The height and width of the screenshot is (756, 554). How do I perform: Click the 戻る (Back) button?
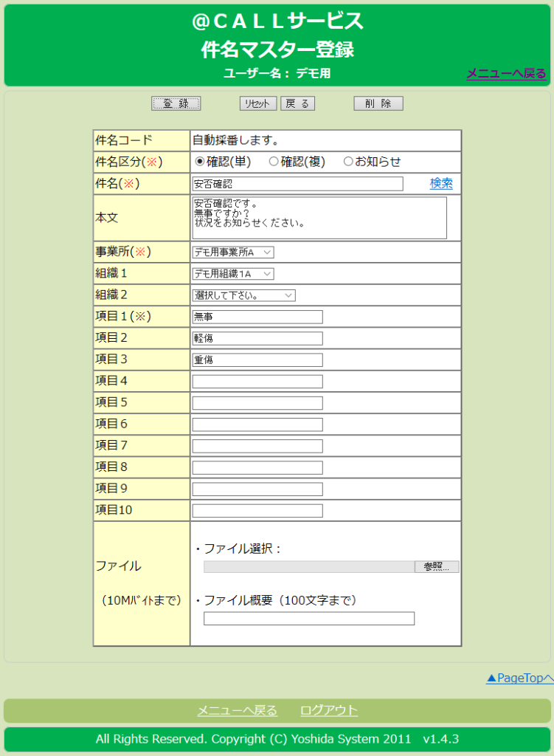[x=297, y=104]
